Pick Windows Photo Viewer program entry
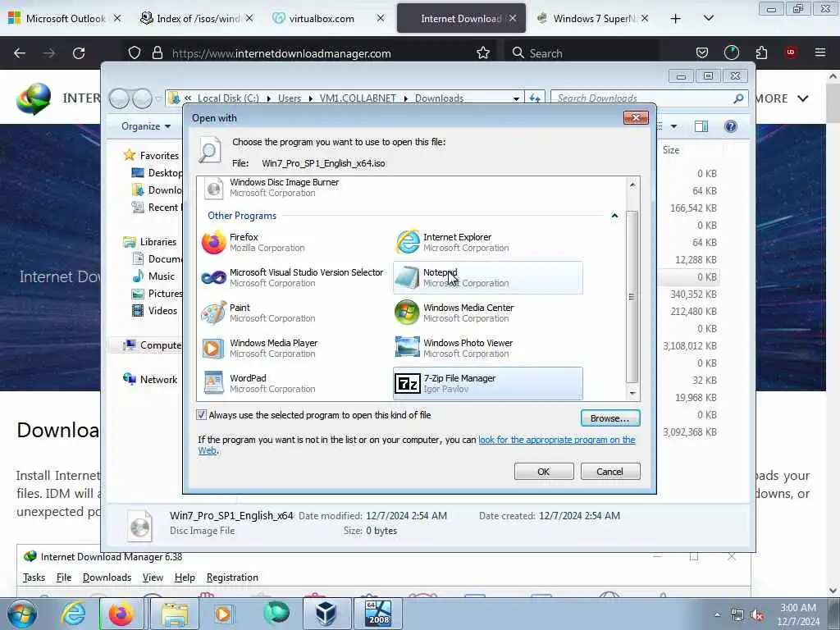Image resolution: width=840 pixels, height=630 pixels. [x=487, y=348]
